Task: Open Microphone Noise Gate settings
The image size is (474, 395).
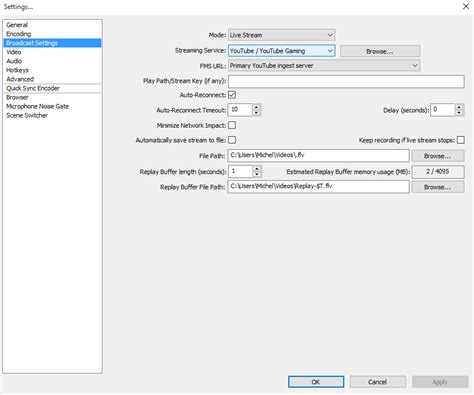Action: (x=37, y=106)
